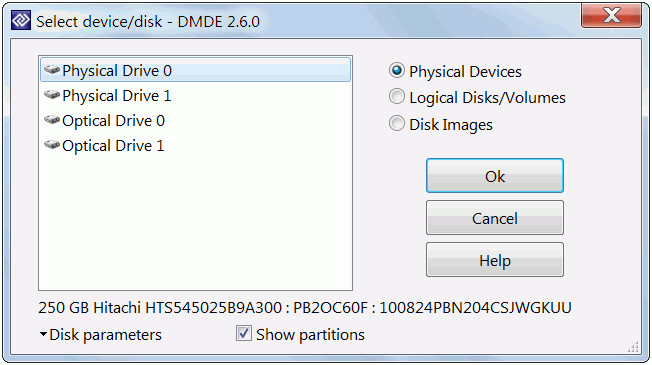Dismiss the dialog with Cancel
This screenshot has width=652, height=365.
tap(495, 218)
